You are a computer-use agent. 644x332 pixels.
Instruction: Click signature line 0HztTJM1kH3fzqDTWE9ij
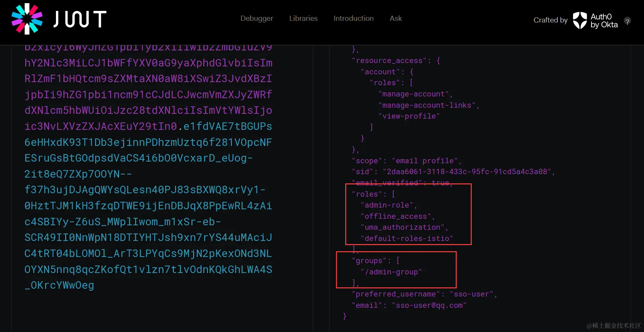[x=148, y=206]
